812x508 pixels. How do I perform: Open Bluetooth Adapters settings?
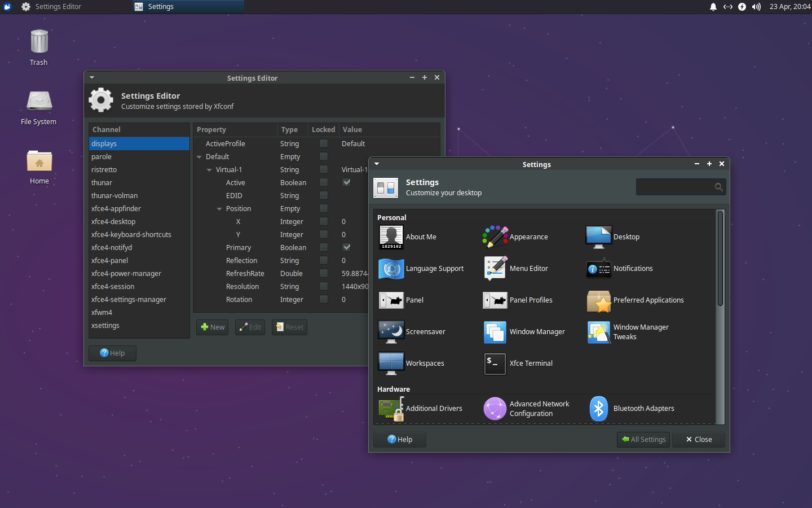click(x=643, y=408)
